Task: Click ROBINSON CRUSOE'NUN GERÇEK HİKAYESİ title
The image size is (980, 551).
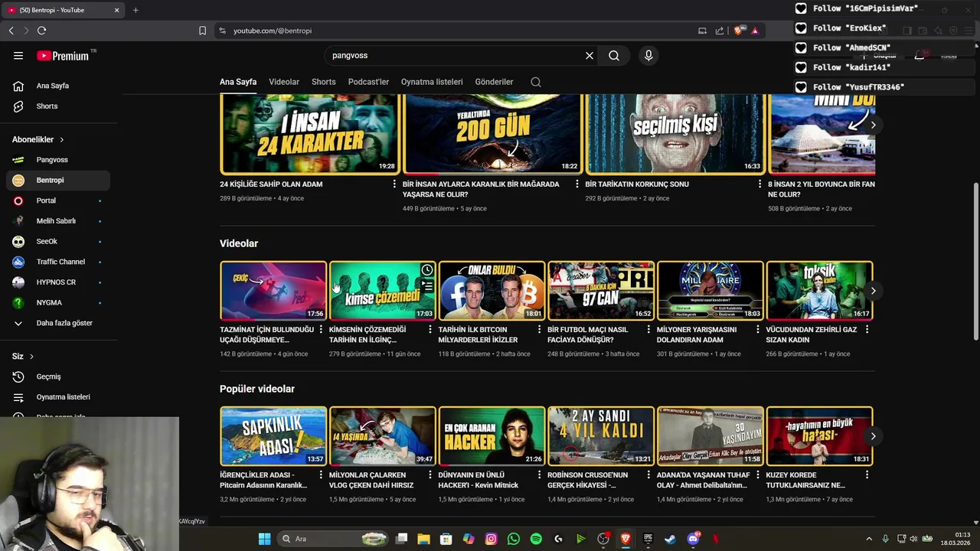Action: coord(588,480)
